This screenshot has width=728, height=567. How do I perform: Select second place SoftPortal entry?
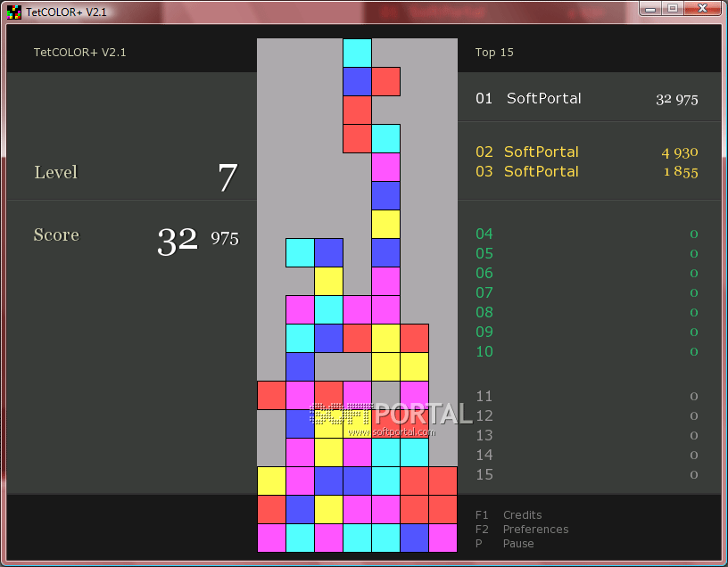[x=586, y=152]
